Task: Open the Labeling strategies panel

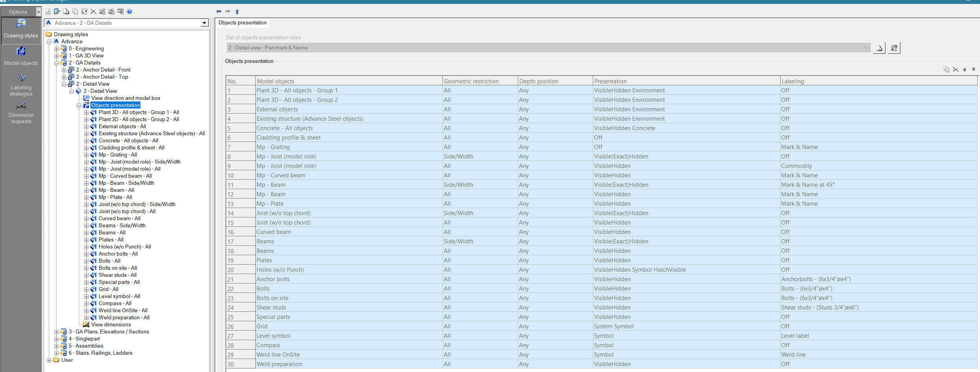Action: [21, 85]
